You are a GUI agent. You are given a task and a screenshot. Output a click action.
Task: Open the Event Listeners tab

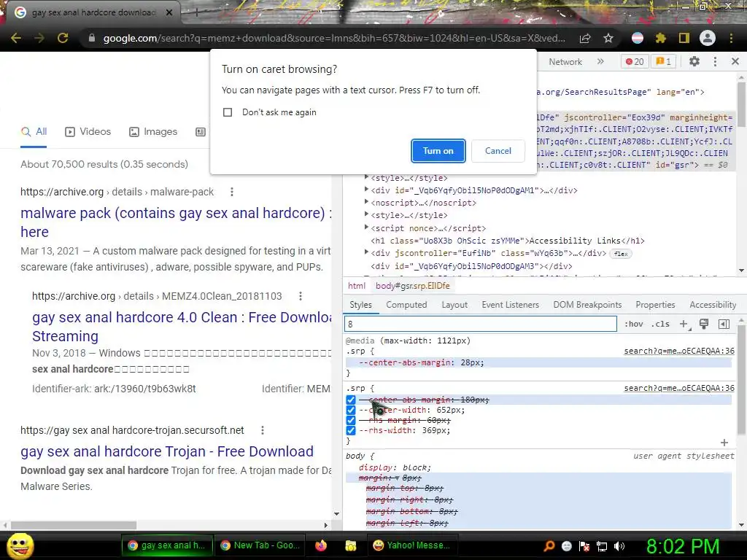click(510, 305)
